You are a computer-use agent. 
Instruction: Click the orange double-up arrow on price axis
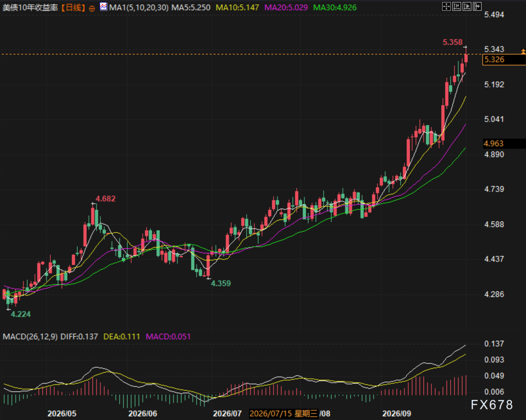523,51
